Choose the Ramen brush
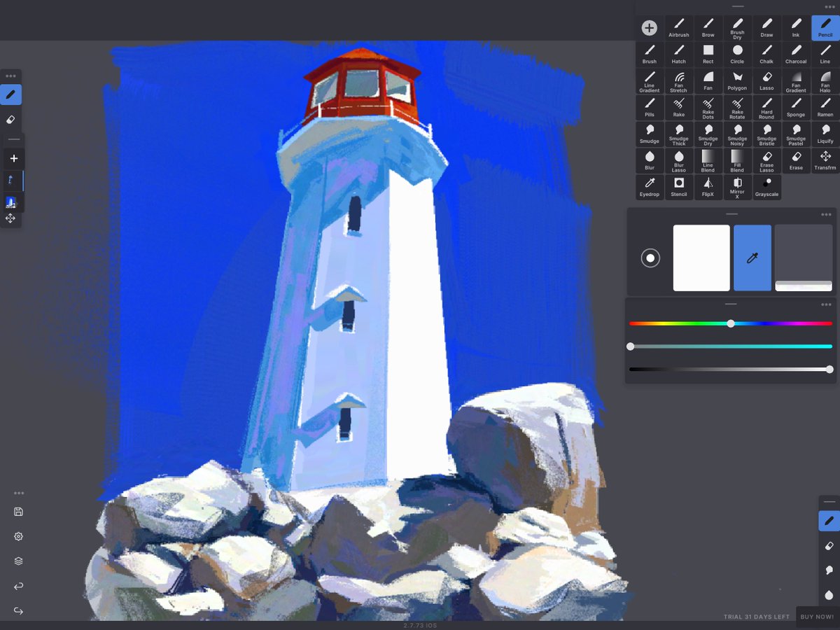Screen dimensions: 840x630 click(x=825, y=108)
